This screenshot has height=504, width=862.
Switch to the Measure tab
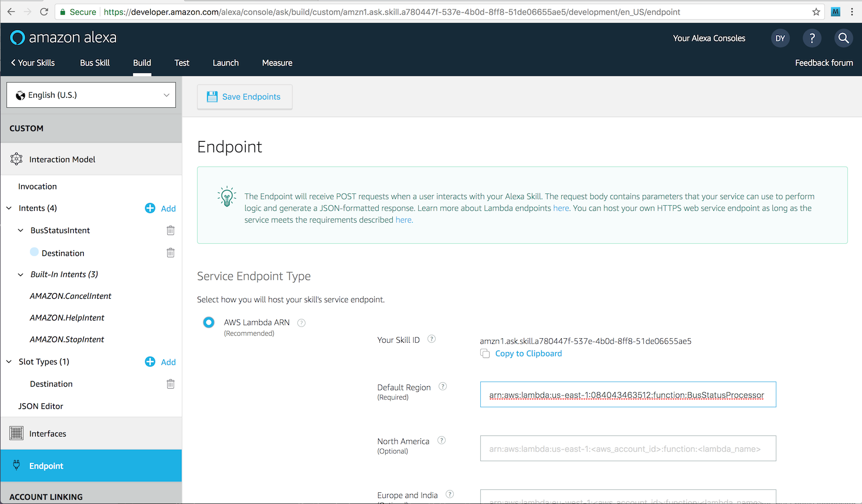coord(277,63)
